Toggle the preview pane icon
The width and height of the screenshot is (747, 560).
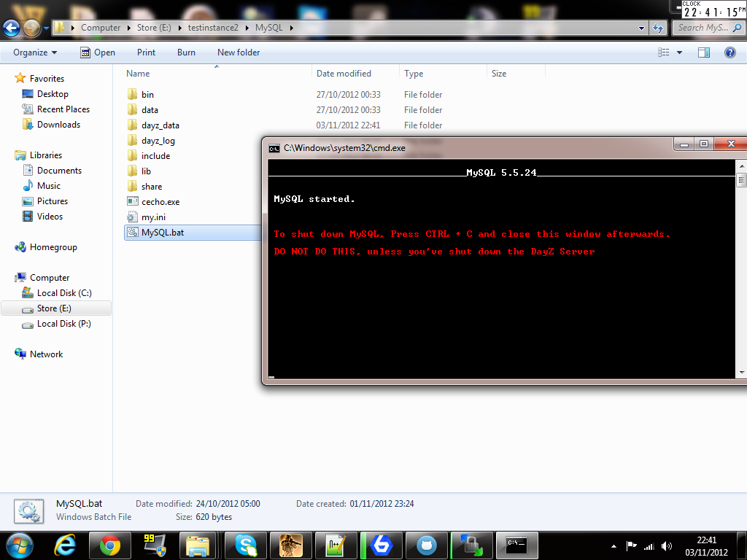point(704,52)
